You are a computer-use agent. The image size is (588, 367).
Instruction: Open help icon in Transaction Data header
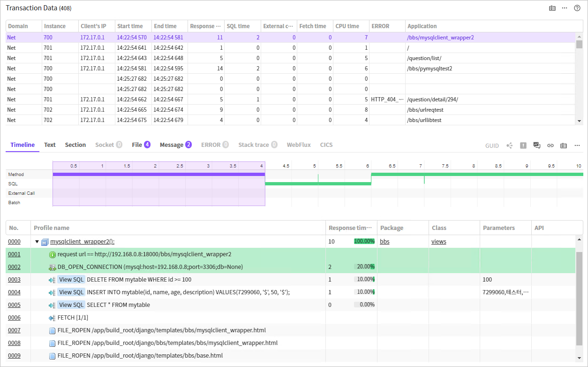(x=577, y=8)
